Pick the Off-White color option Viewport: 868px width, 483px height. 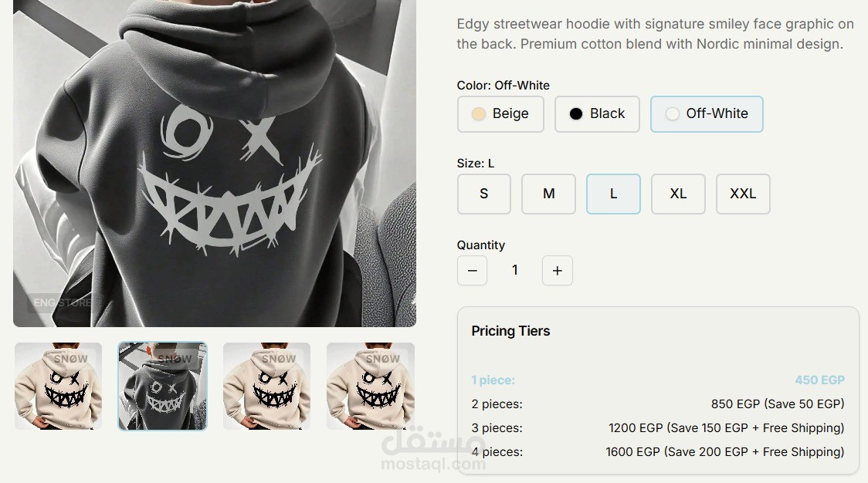coord(707,114)
